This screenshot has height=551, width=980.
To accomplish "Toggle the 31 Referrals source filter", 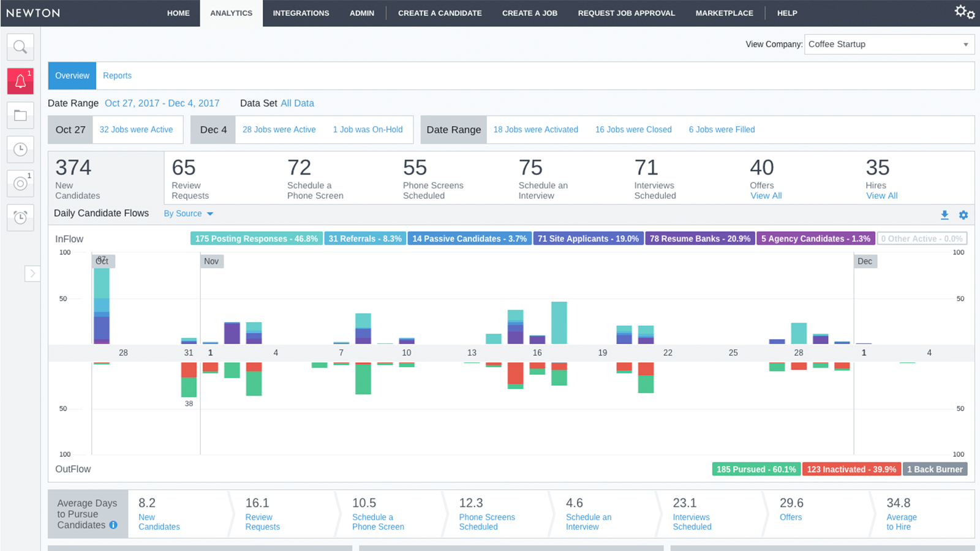I will [x=365, y=238].
